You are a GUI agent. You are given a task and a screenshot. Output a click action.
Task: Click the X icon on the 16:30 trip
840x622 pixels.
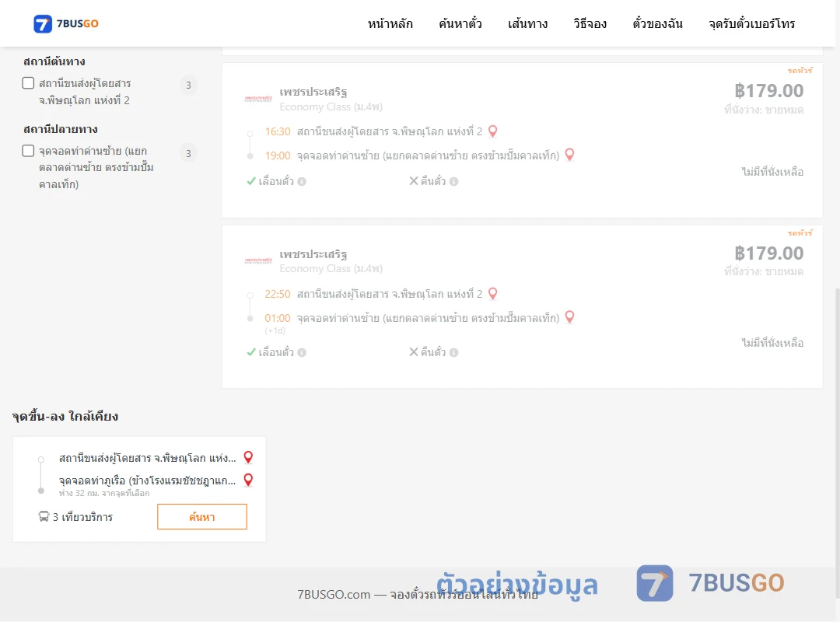(x=414, y=181)
